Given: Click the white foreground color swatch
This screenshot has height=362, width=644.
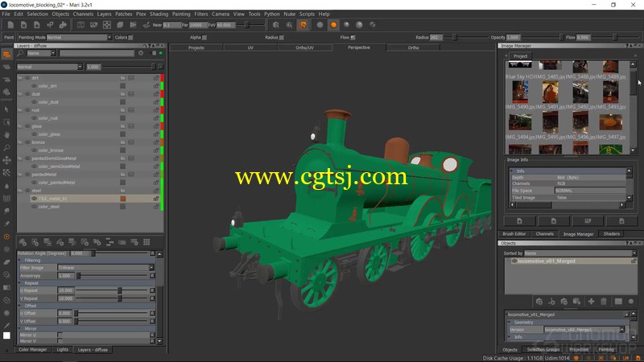Looking at the screenshot, I should click(x=6, y=335).
